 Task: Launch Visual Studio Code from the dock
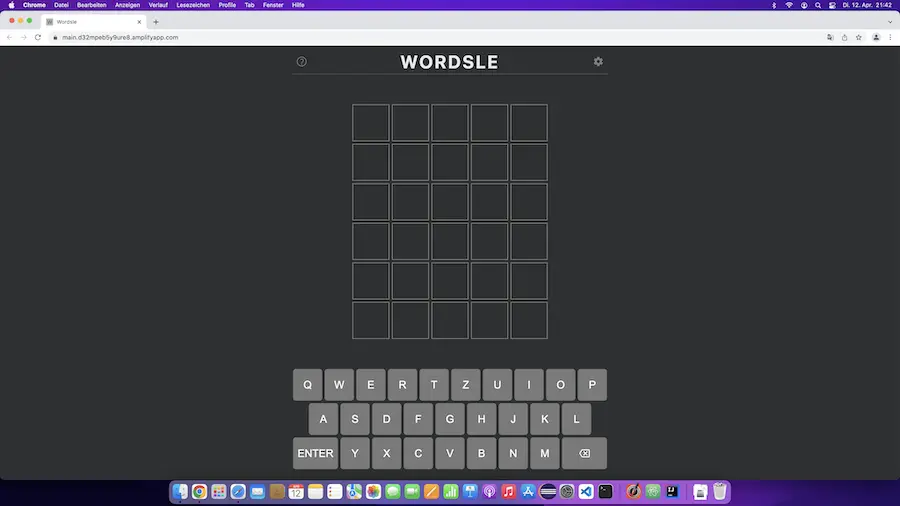tap(586, 492)
